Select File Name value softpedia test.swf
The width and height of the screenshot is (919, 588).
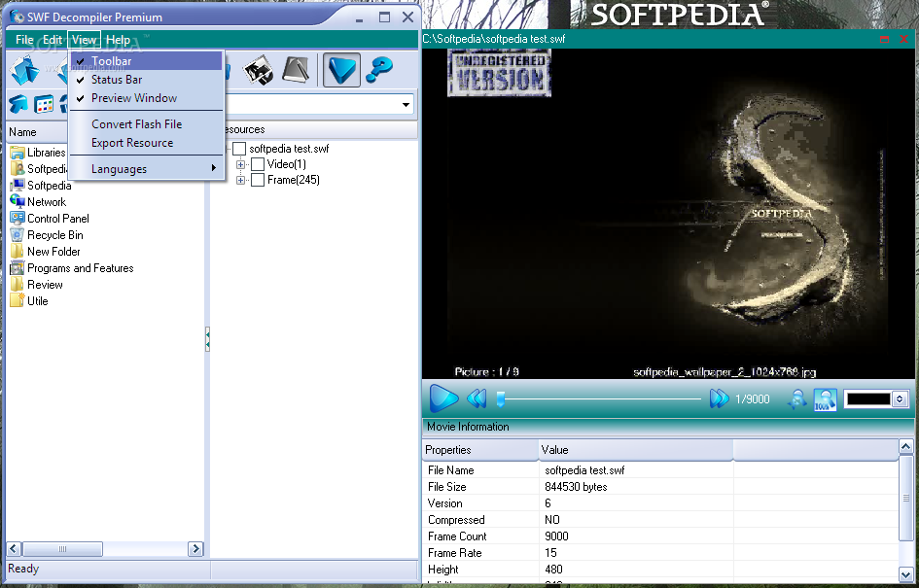584,470
